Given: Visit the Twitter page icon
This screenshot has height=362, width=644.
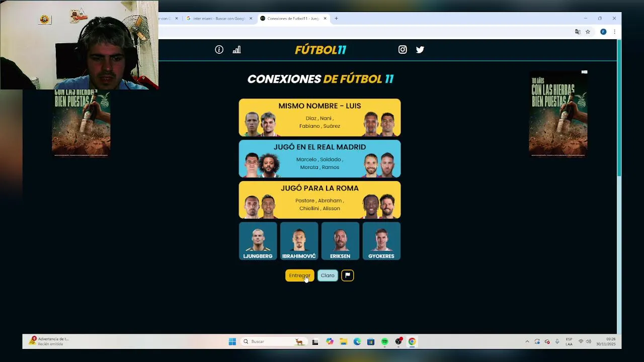Looking at the screenshot, I should 420,49.
